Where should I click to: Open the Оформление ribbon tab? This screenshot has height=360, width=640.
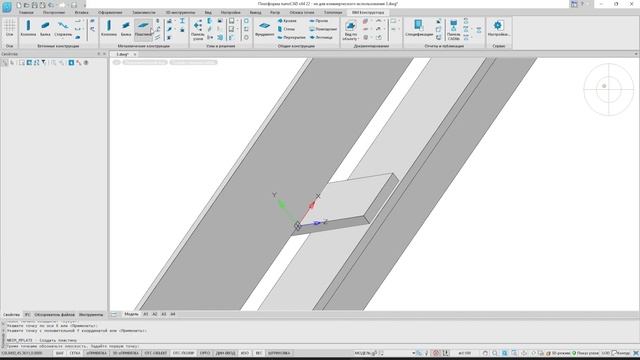pos(110,13)
